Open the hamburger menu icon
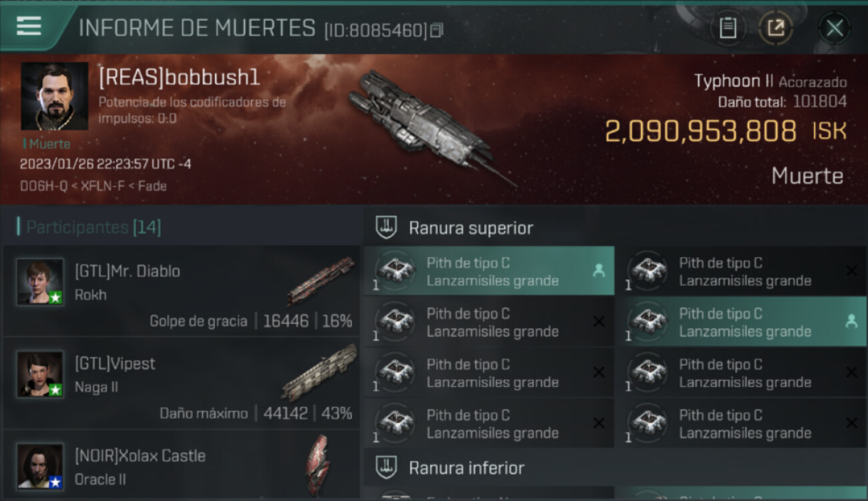 (29, 26)
